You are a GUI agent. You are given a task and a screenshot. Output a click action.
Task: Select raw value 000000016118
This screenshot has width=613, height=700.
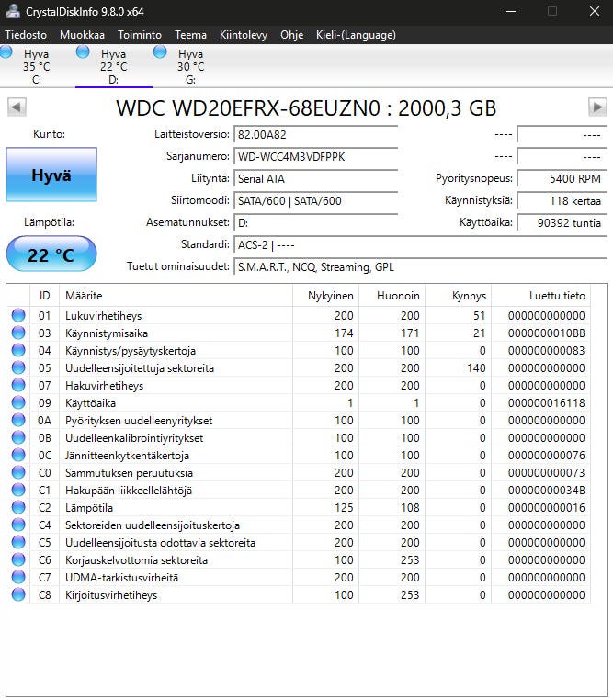click(547, 402)
